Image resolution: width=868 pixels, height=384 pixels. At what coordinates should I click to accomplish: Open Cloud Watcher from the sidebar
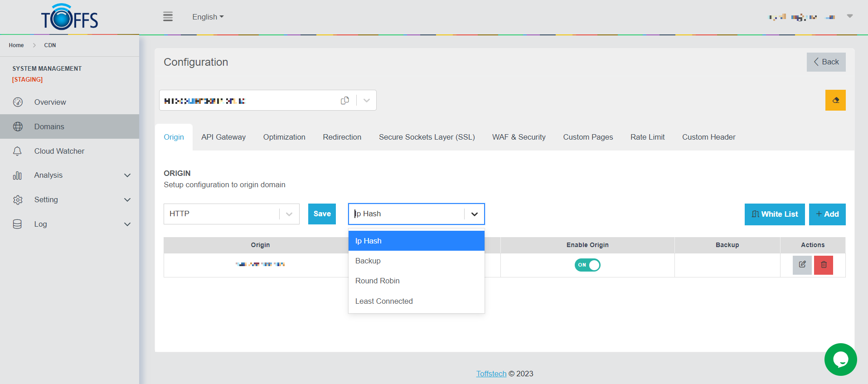tap(59, 151)
